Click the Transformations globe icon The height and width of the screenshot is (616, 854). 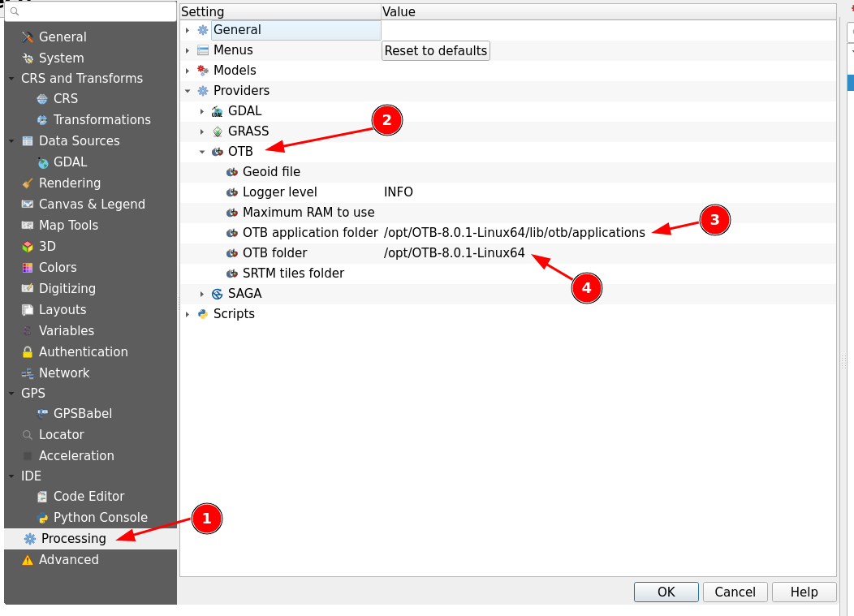coord(42,120)
